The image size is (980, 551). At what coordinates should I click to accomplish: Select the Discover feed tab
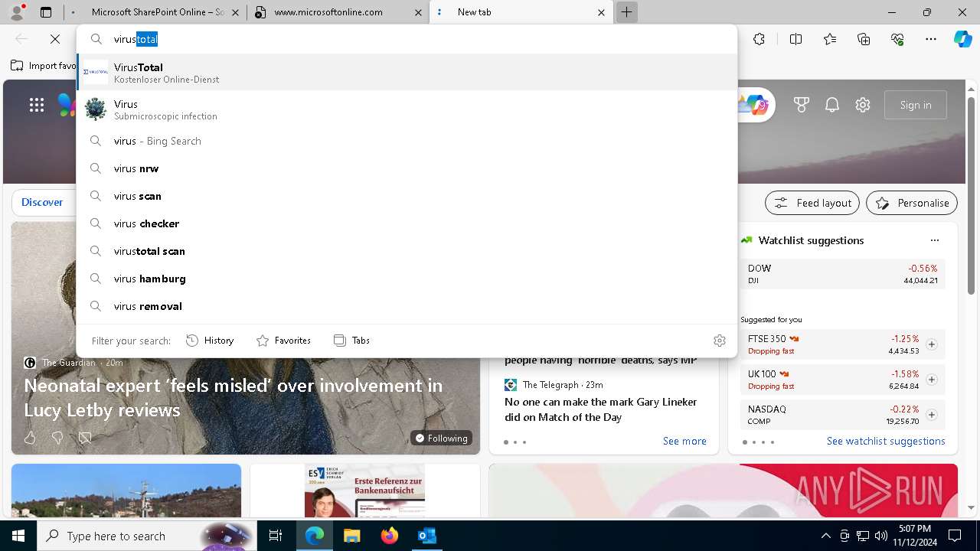coord(42,202)
